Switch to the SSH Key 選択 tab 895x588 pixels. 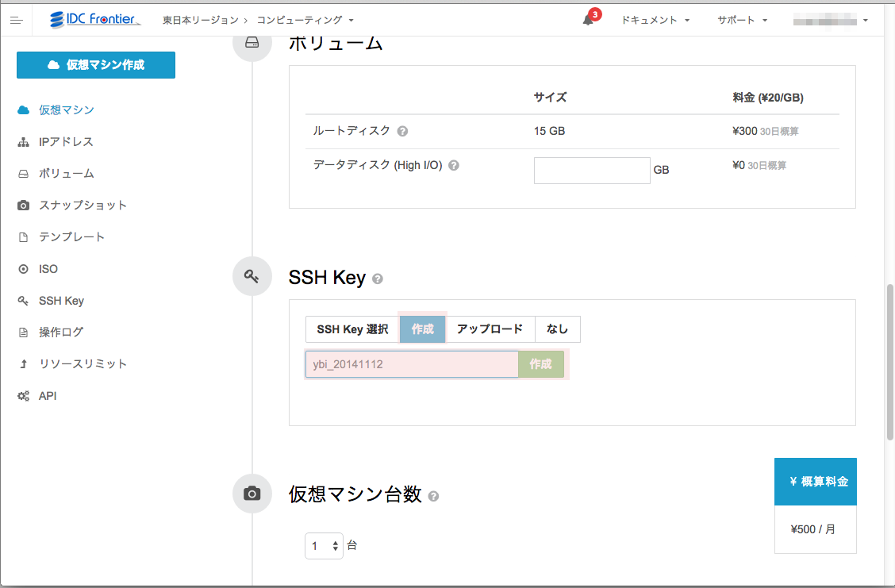click(x=351, y=329)
